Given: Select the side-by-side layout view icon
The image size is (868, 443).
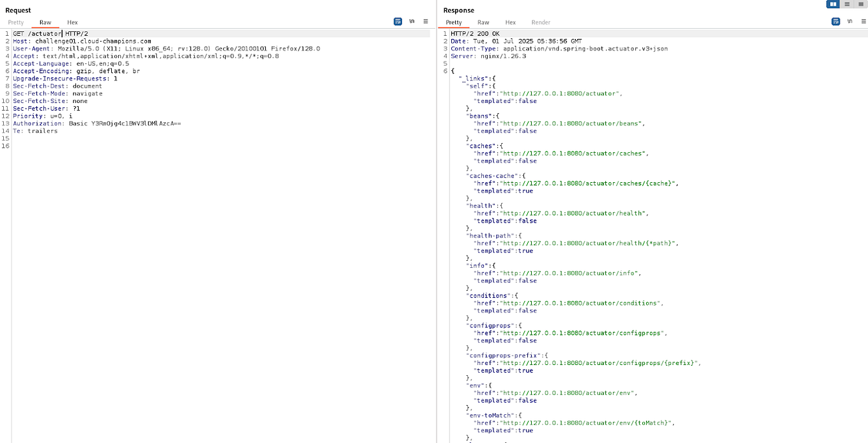Looking at the screenshot, I should [833, 4].
